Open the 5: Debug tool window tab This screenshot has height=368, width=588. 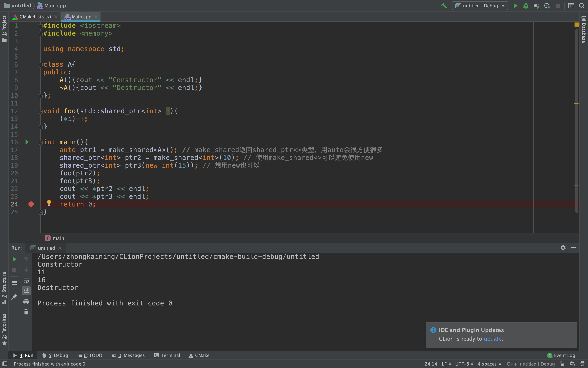[x=55, y=355]
